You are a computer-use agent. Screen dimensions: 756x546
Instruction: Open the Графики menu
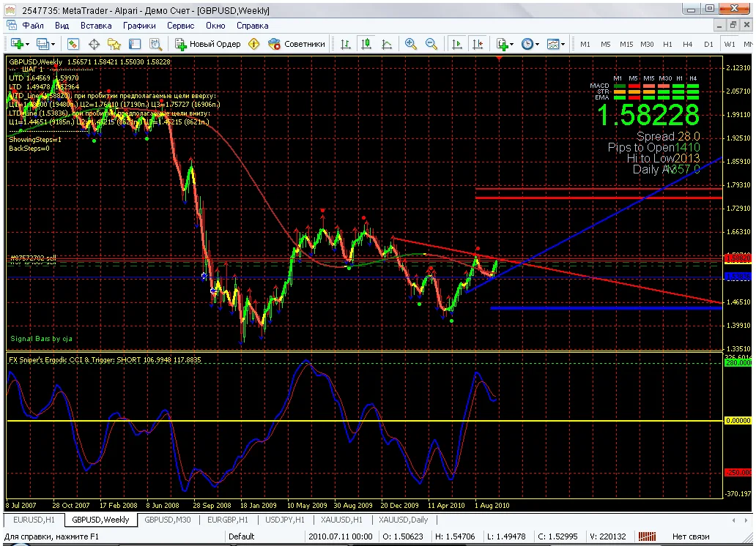(138, 25)
